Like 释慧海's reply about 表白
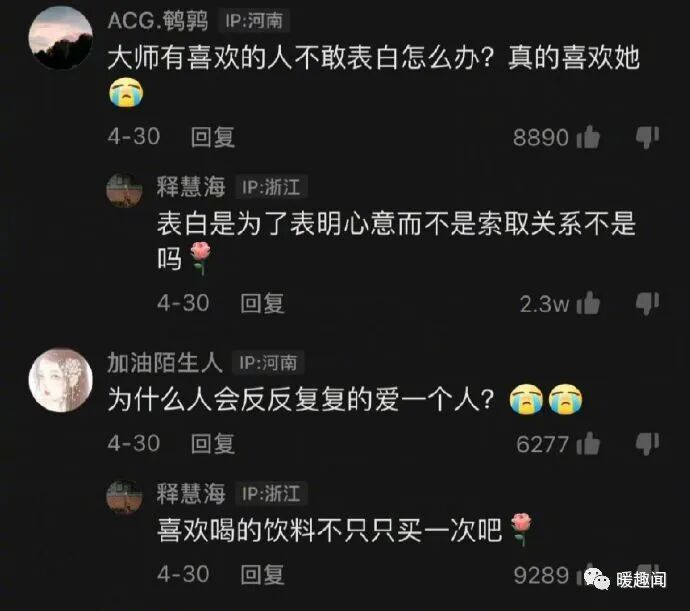 coord(588,303)
